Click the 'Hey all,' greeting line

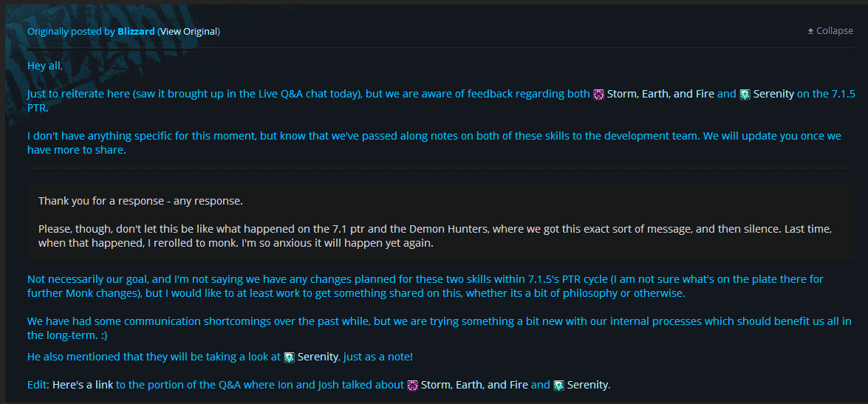[x=45, y=66]
